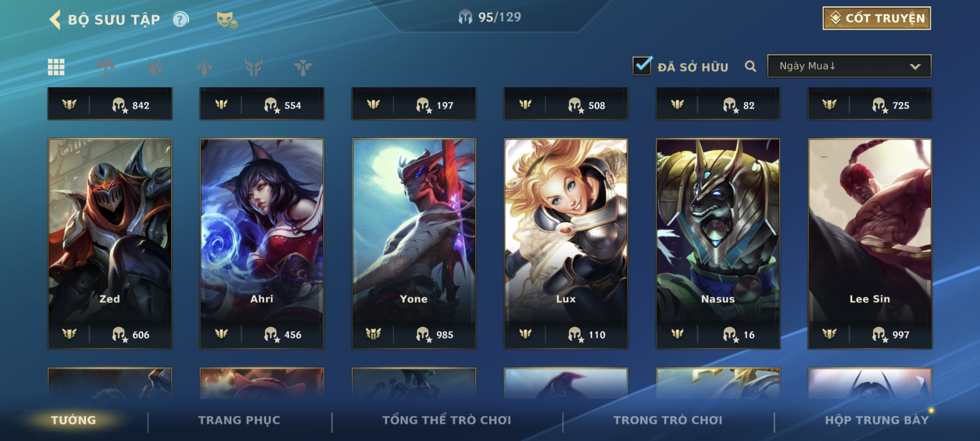Screen dimensions: 980x441
Task: Expand sort options using the dropdown chevron
Action: pyautogui.click(x=915, y=66)
